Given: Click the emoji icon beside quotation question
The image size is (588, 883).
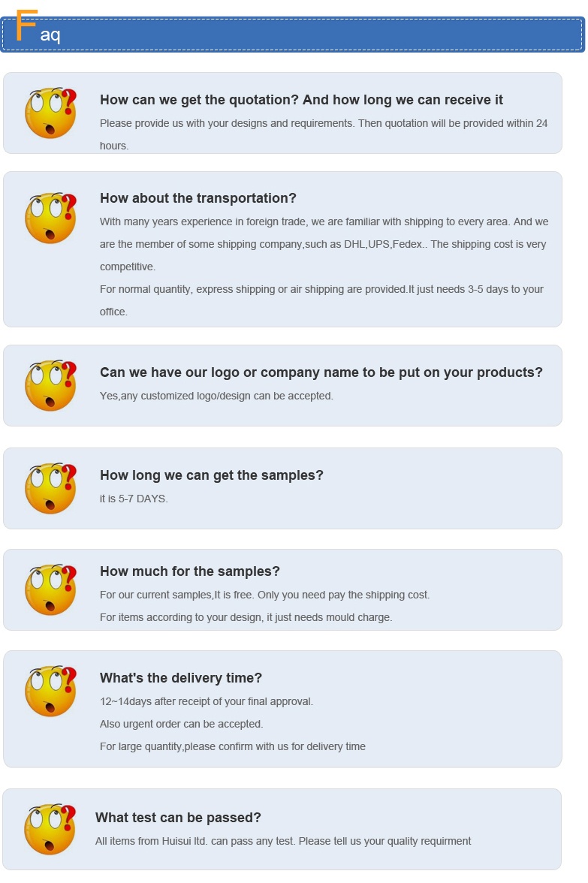Looking at the screenshot, I should click(x=51, y=113).
